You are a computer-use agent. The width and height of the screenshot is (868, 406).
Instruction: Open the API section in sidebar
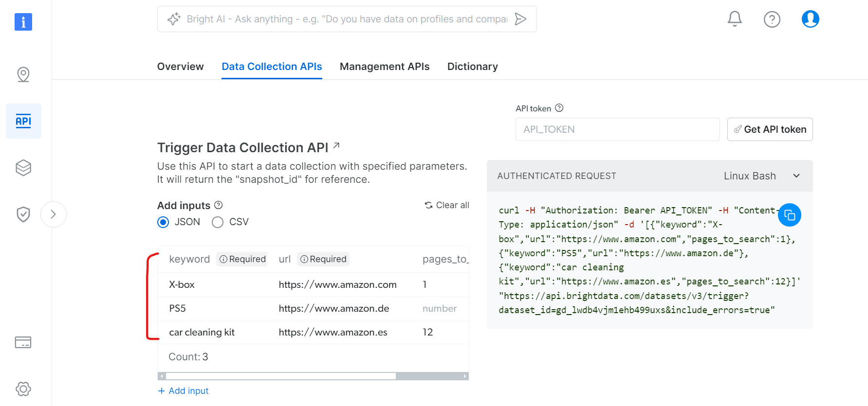23,121
